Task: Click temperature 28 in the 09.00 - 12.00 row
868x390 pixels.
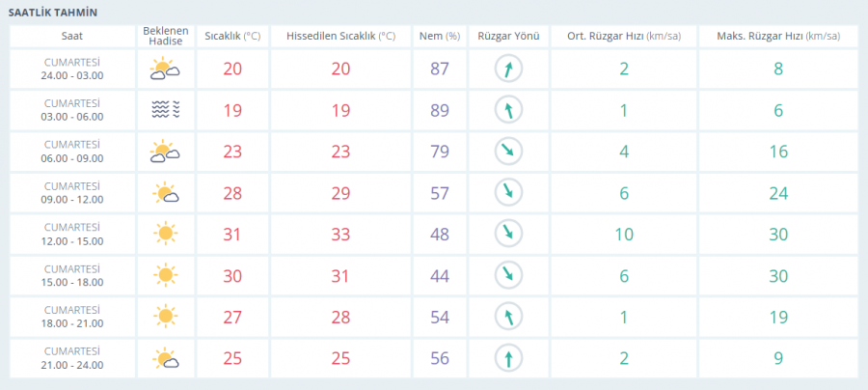Action: click(x=232, y=193)
